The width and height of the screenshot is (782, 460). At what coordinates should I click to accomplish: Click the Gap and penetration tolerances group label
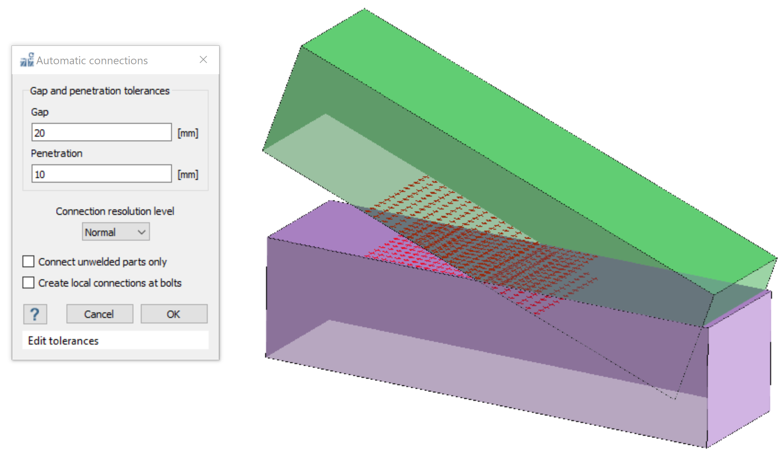click(x=99, y=91)
